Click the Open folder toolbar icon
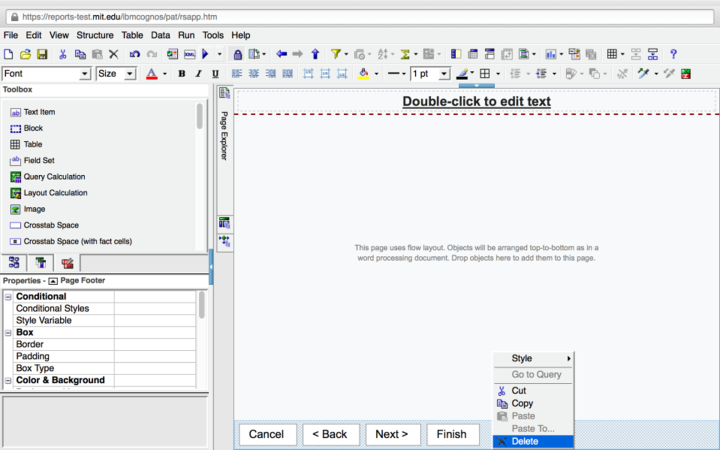 point(25,54)
